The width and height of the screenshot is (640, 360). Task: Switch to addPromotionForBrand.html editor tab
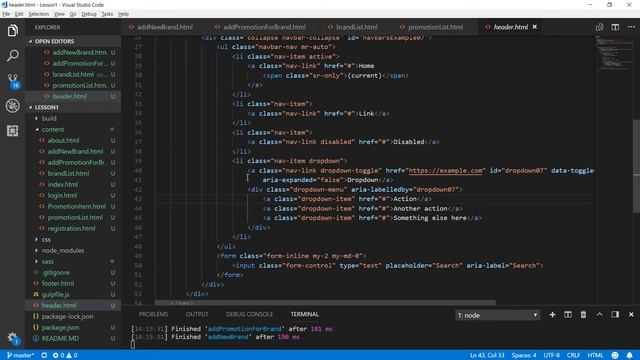coord(264,27)
